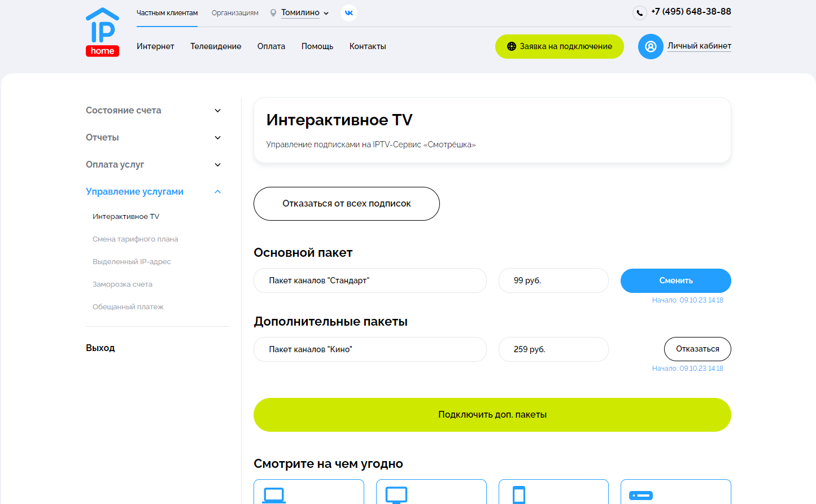Viewport: 816px width, 504px height.
Task: Click Подключить доп. пакеты button
Action: click(492, 415)
